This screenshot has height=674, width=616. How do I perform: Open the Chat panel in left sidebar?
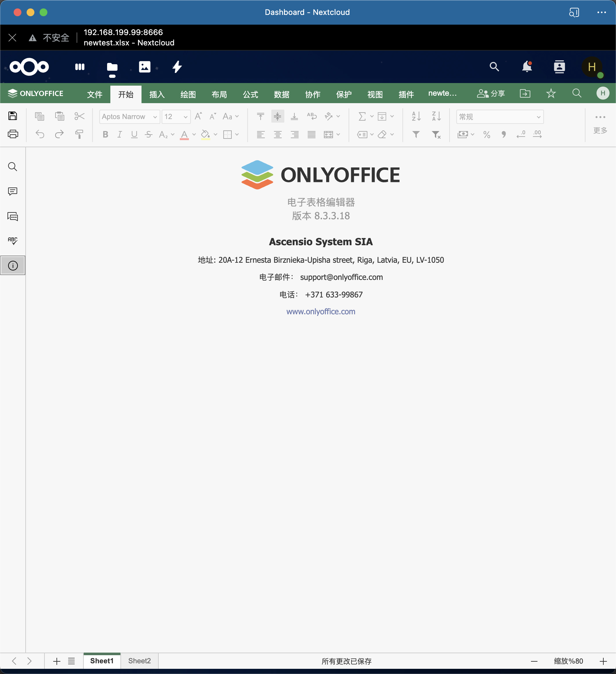point(13,216)
